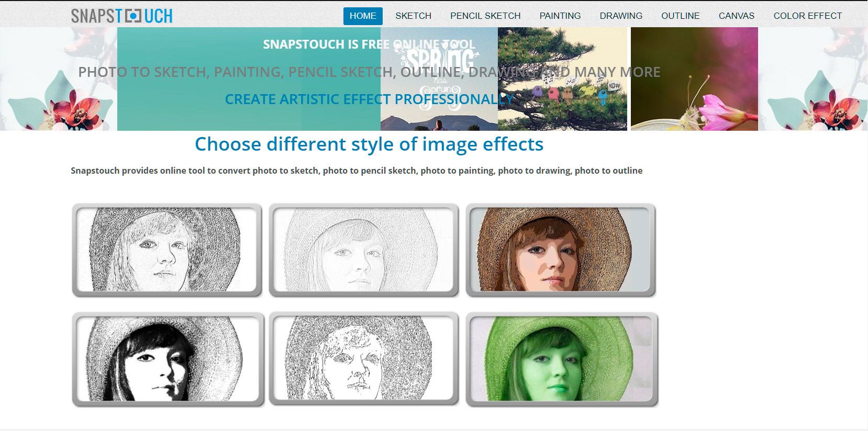Pick the colored painting effect thumbnail
Viewport: 868px width, 431px height.
pos(561,250)
